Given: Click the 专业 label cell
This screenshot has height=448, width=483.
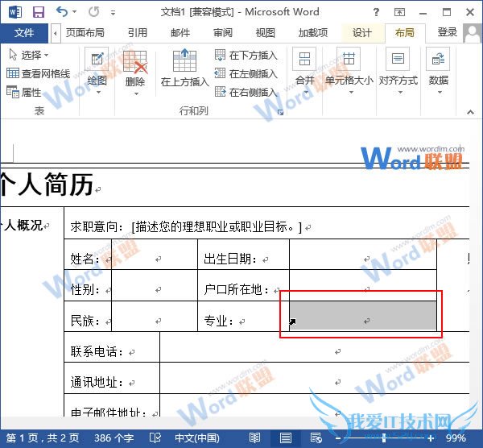Looking at the screenshot, I should (243, 317).
